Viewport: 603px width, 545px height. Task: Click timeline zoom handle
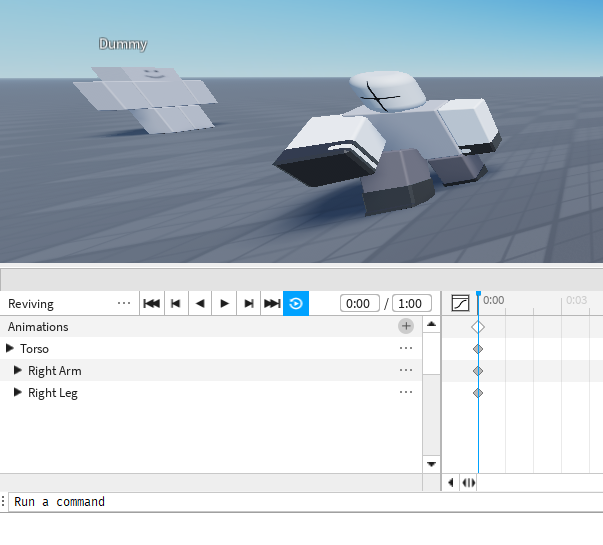pyautogui.click(x=468, y=482)
